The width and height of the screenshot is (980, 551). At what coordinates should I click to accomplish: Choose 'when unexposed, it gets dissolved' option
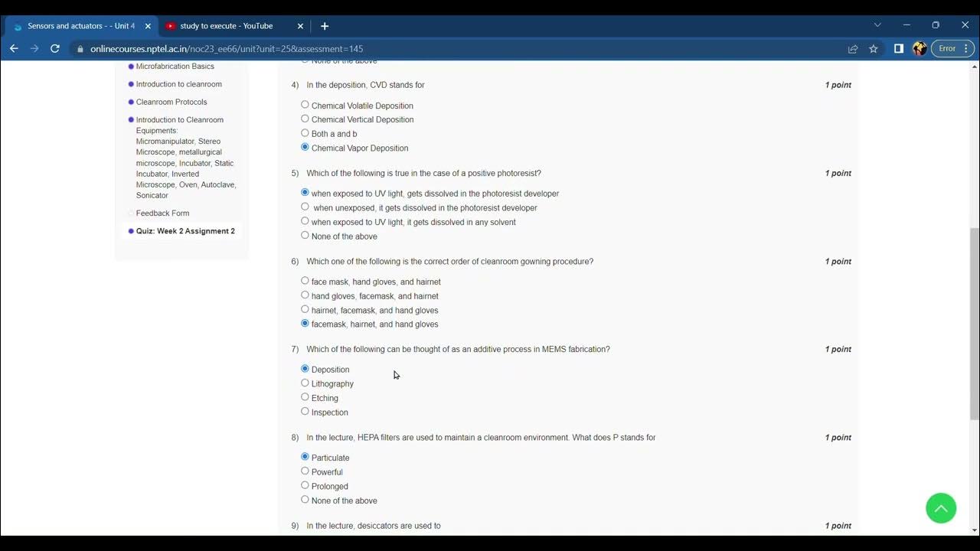[x=305, y=207]
